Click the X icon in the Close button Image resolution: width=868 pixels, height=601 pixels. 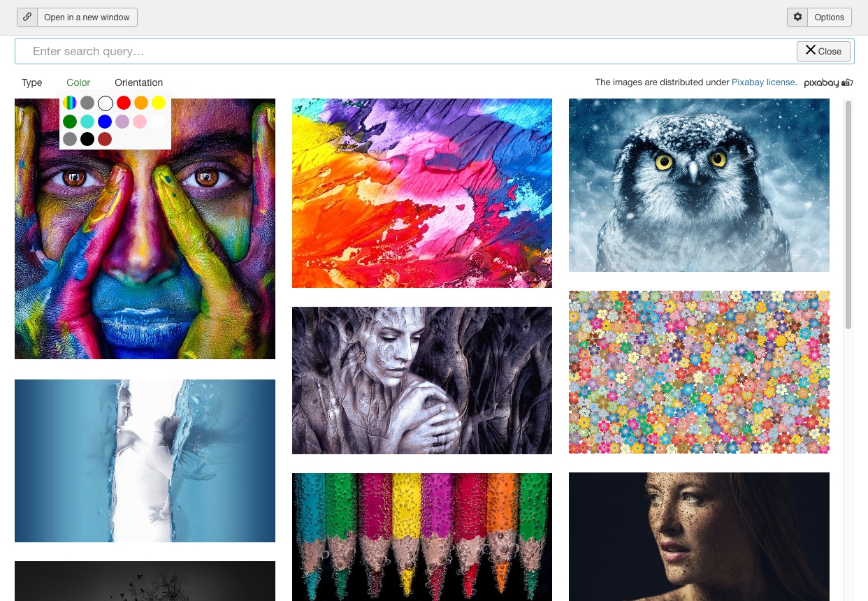pos(811,50)
